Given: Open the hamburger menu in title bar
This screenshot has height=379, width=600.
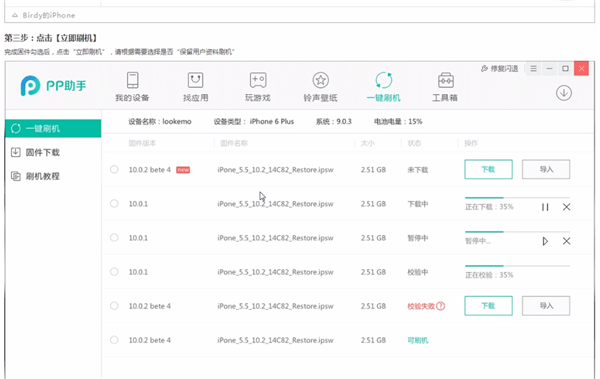Looking at the screenshot, I should (x=533, y=69).
